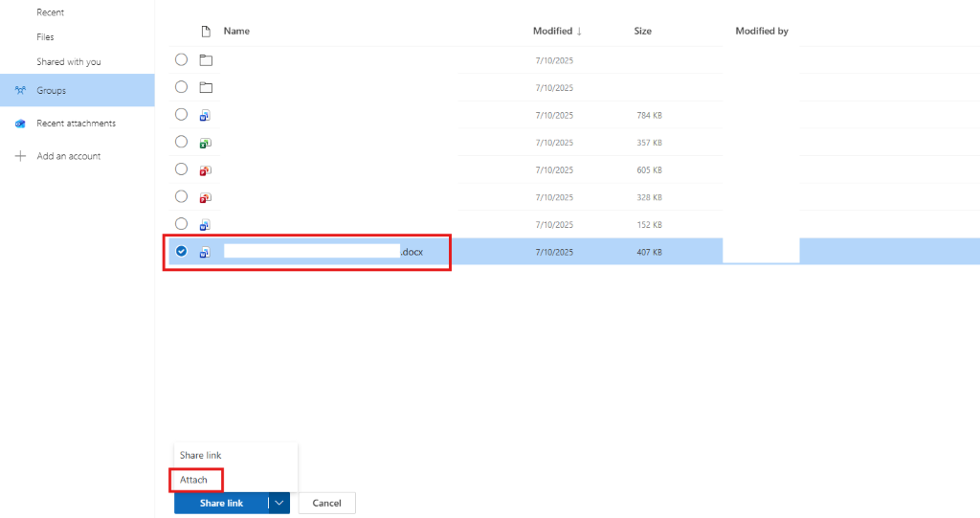Viewport: 980px width, 518px height.
Task: Open Recent attachments in the sidebar
Action: pos(77,124)
